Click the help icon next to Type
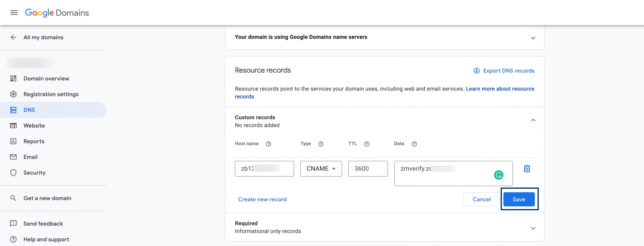Viewport: 644px width, 246px height. click(321, 144)
